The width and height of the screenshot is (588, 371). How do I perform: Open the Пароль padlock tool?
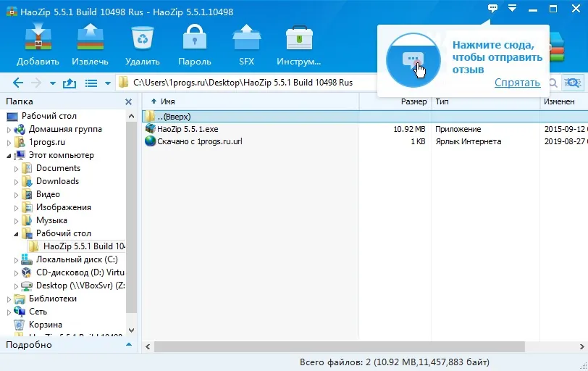(195, 37)
